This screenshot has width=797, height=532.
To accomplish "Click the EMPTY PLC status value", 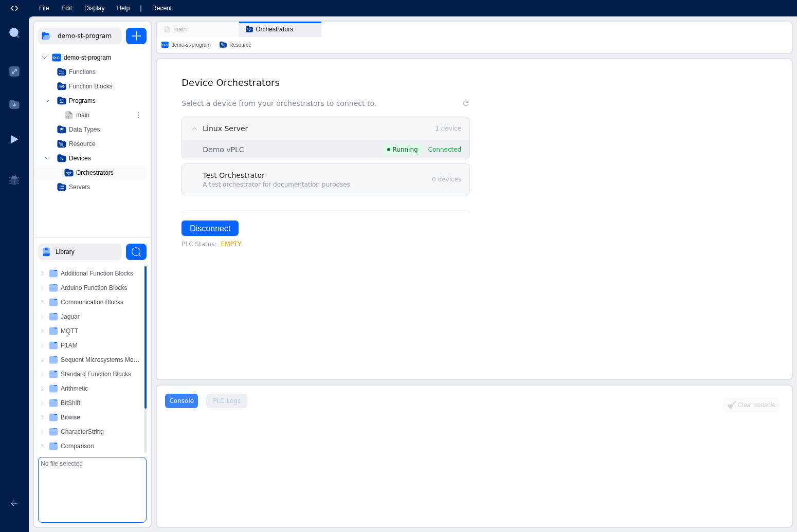I will [x=231, y=244].
